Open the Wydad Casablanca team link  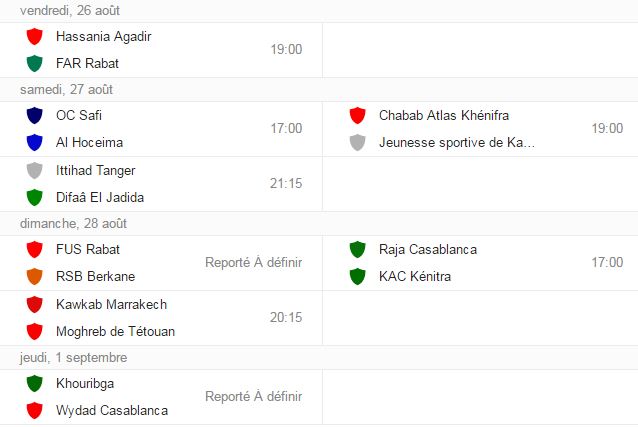(x=112, y=410)
